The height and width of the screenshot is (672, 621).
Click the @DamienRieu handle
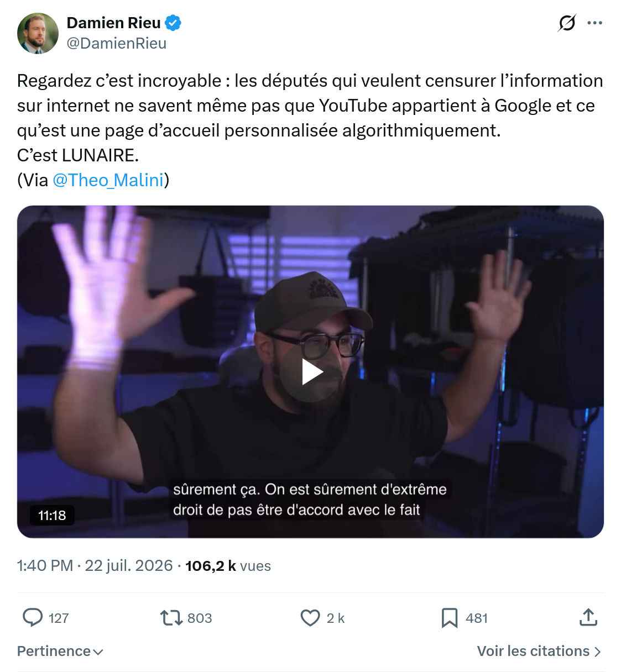(117, 43)
